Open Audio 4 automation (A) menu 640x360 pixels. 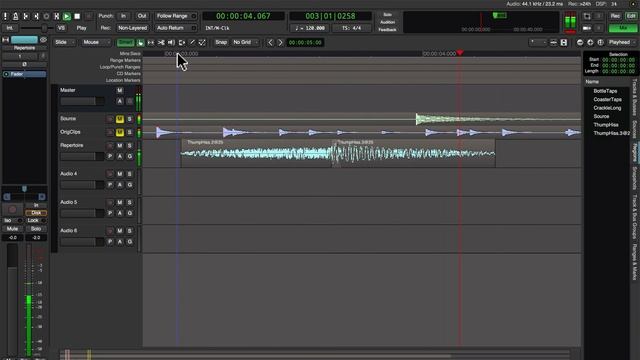120,185
